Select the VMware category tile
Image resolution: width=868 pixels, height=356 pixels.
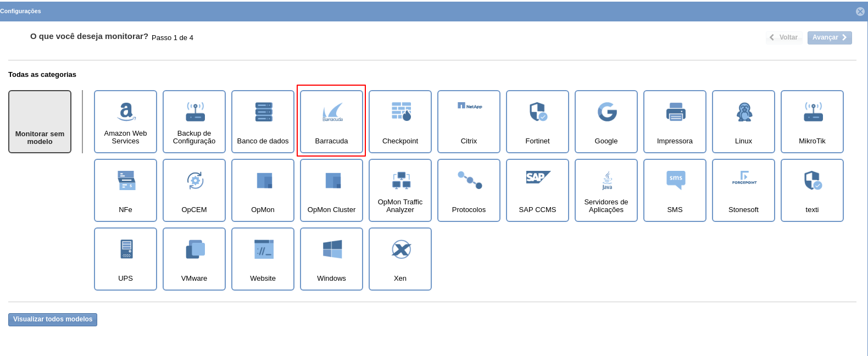point(194,259)
